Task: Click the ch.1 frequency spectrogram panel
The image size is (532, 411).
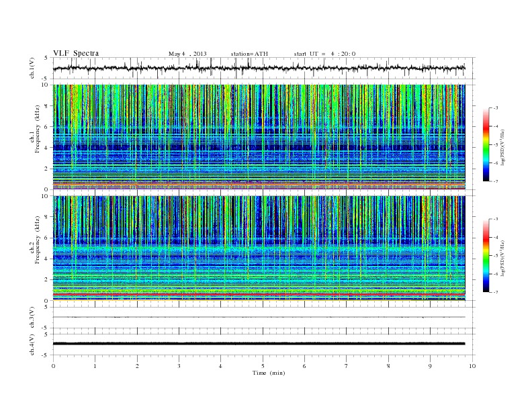Action: coord(259,137)
